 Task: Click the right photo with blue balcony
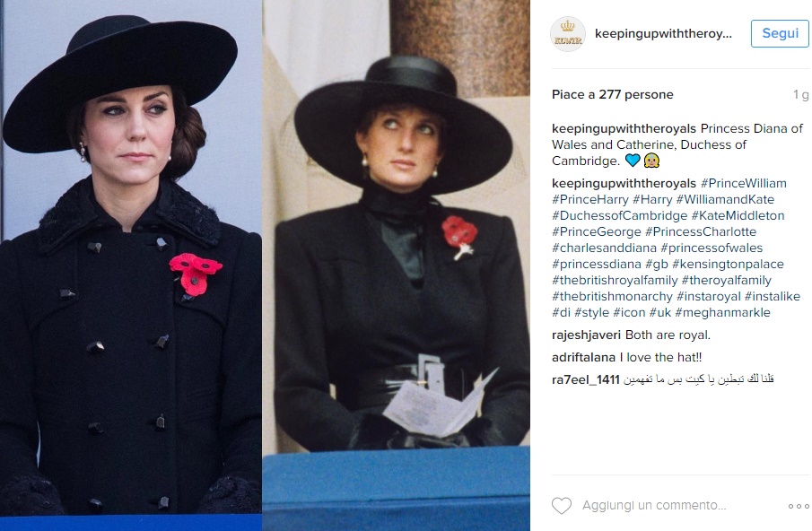click(397, 265)
